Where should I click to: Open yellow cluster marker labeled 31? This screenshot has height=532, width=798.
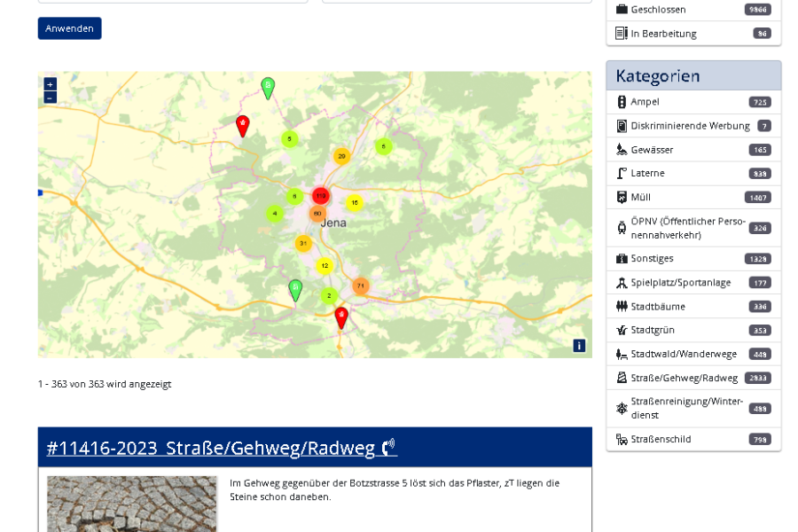click(x=303, y=243)
